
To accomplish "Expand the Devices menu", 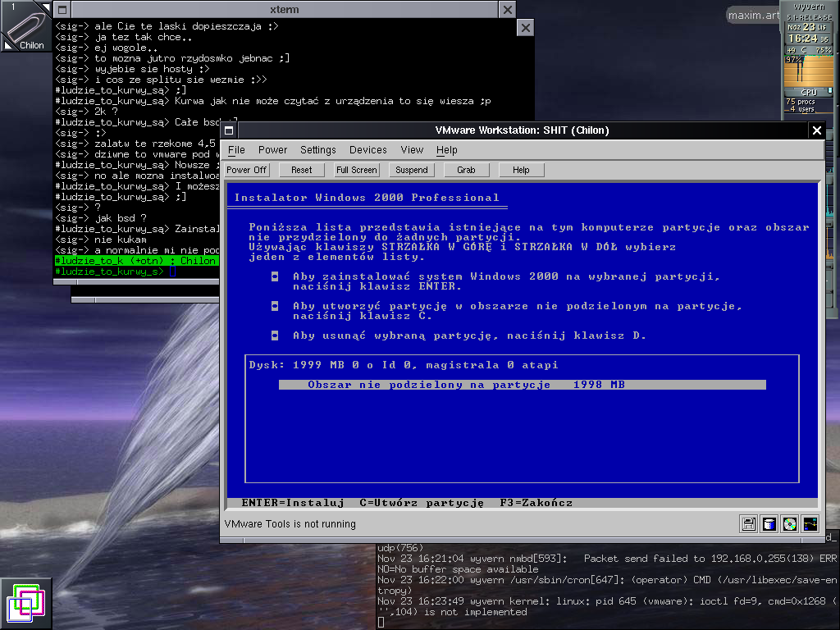I will point(367,150).
